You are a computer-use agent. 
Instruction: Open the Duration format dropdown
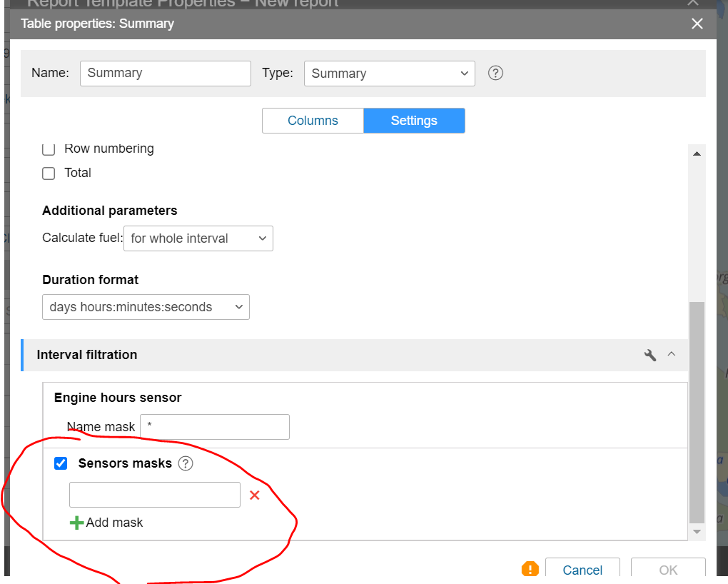point(146,307)
